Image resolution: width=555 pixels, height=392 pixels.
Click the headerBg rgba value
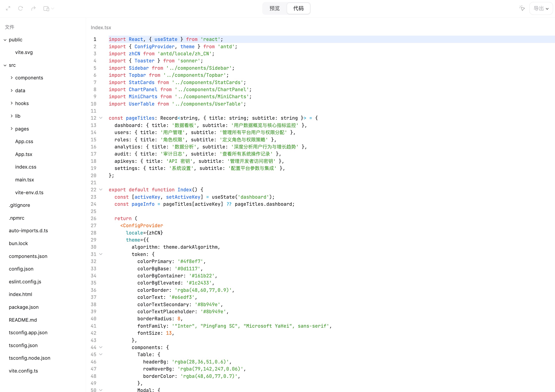click(200, 362)
